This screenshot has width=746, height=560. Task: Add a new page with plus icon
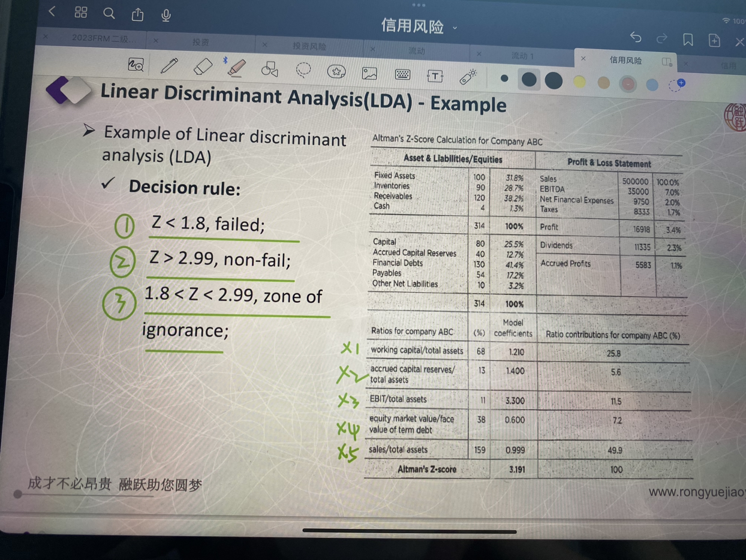pyautogui.click(x=714, y=40)
